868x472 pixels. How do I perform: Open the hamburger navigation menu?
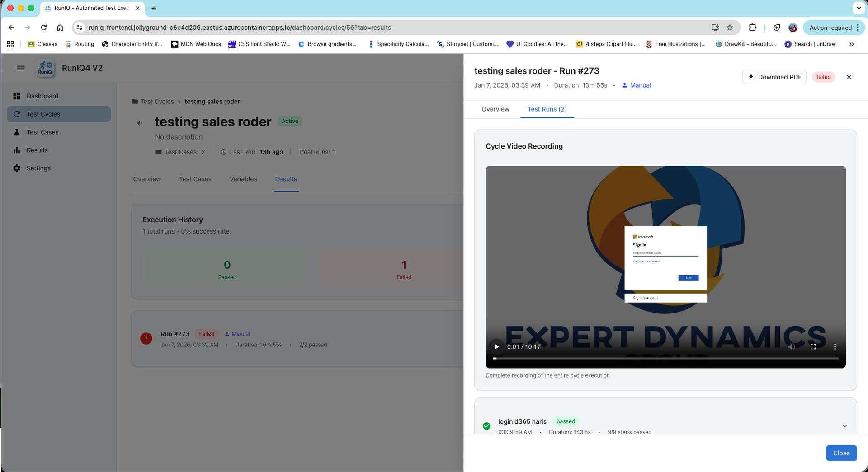(x=20, y=68)
